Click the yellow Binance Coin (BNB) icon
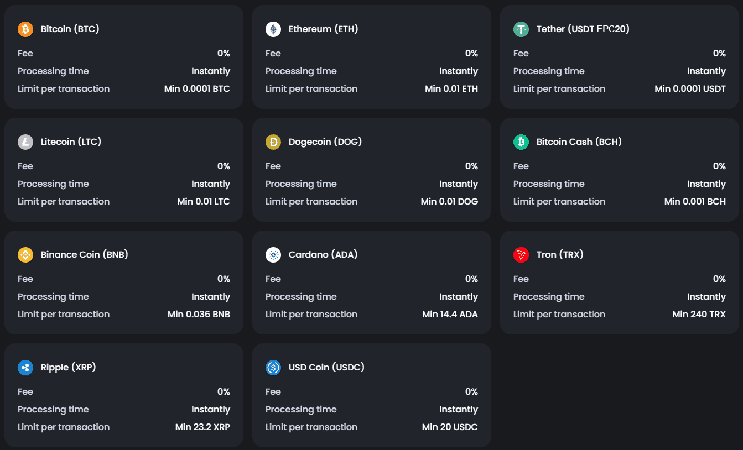Image resolution: width=743 pixels, height=450 pixels. tap(26, 255)
